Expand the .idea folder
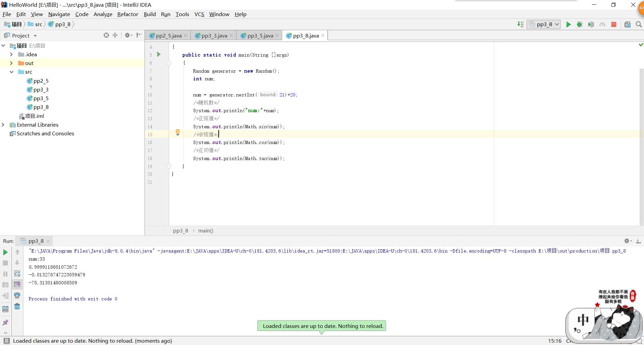The image size is (644, 345). (x=11, y=54)
